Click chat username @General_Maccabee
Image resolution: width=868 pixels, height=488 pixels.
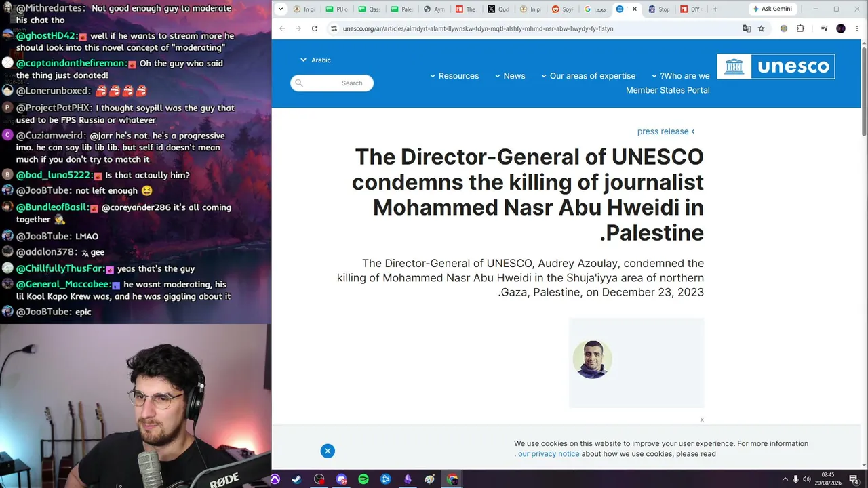tap(63, 285)
